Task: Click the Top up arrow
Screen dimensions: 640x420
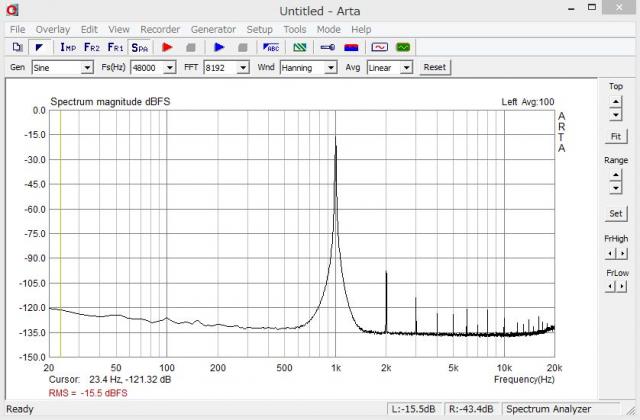Action: 616,101
